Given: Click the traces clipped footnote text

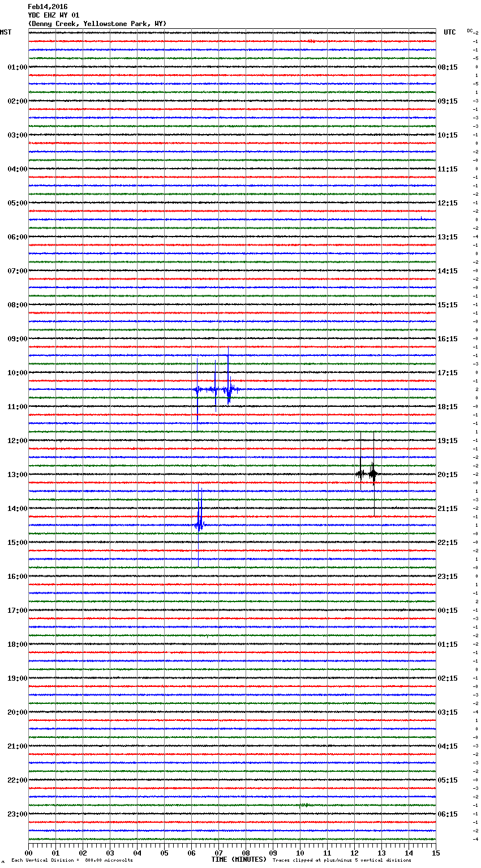Looking at the screenshot, I should click(342, 860).
